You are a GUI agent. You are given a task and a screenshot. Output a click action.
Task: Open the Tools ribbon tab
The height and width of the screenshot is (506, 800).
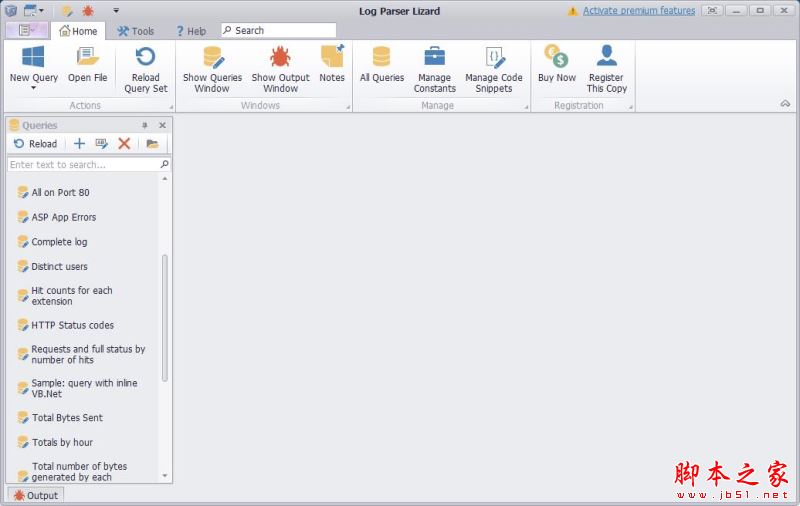(135, 31)
